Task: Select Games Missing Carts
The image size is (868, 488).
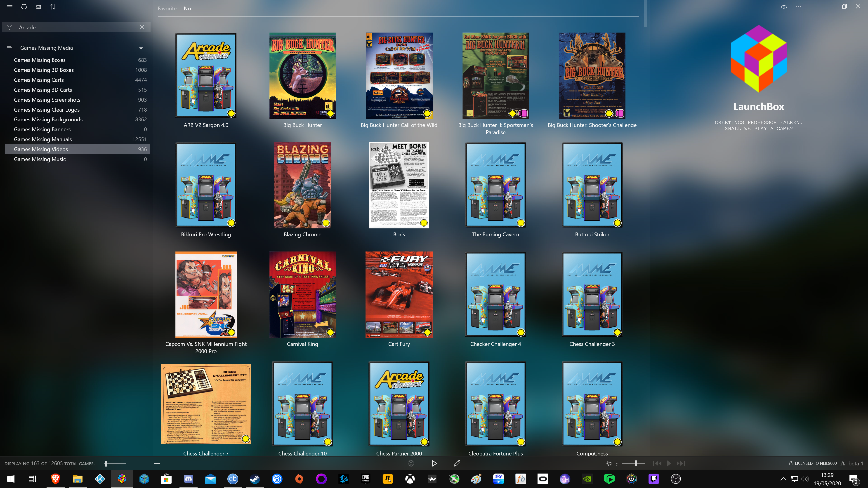Action: pos(78,80)
